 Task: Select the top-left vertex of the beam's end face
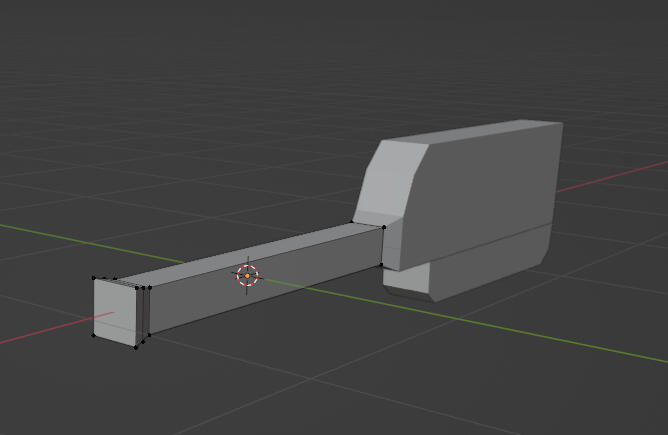tap(94, 278)
